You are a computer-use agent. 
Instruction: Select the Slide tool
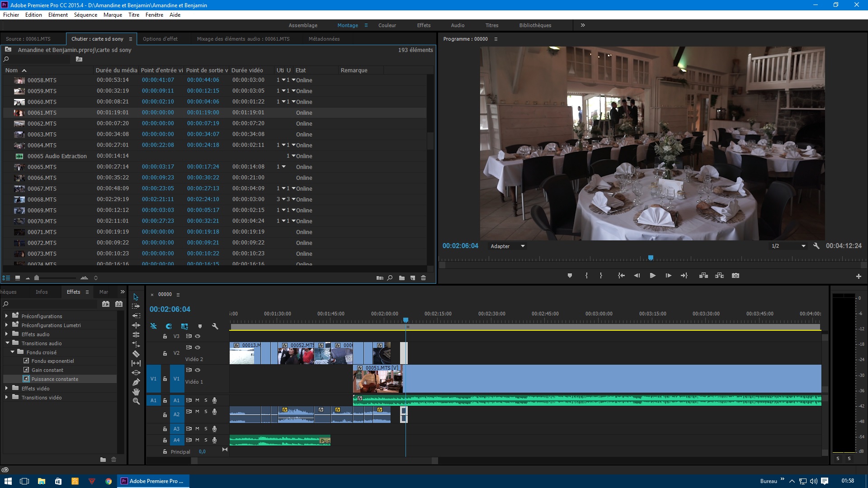(x=136, y=373)
